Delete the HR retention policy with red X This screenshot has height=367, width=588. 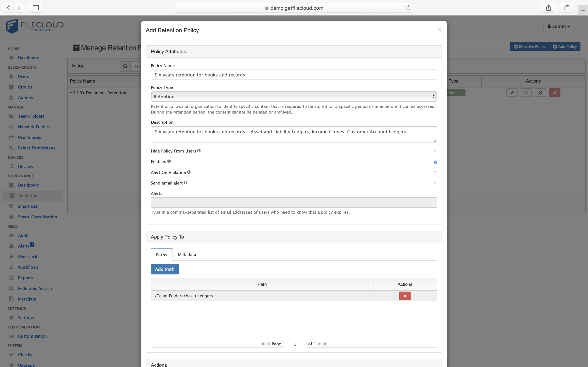coord(555,93)
